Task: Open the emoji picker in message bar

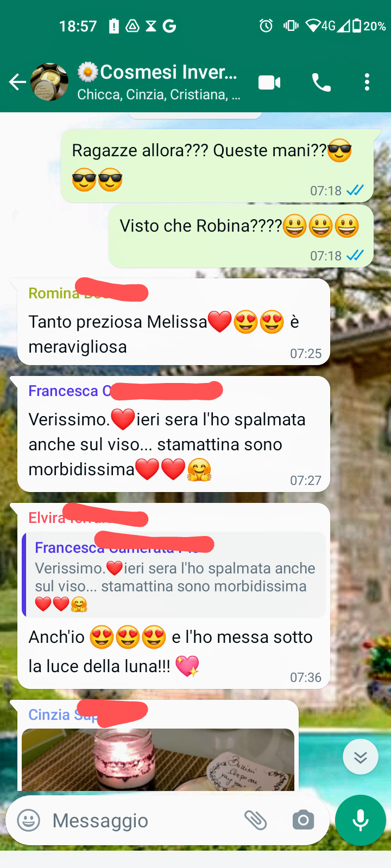Action: (x=29, y=820)
